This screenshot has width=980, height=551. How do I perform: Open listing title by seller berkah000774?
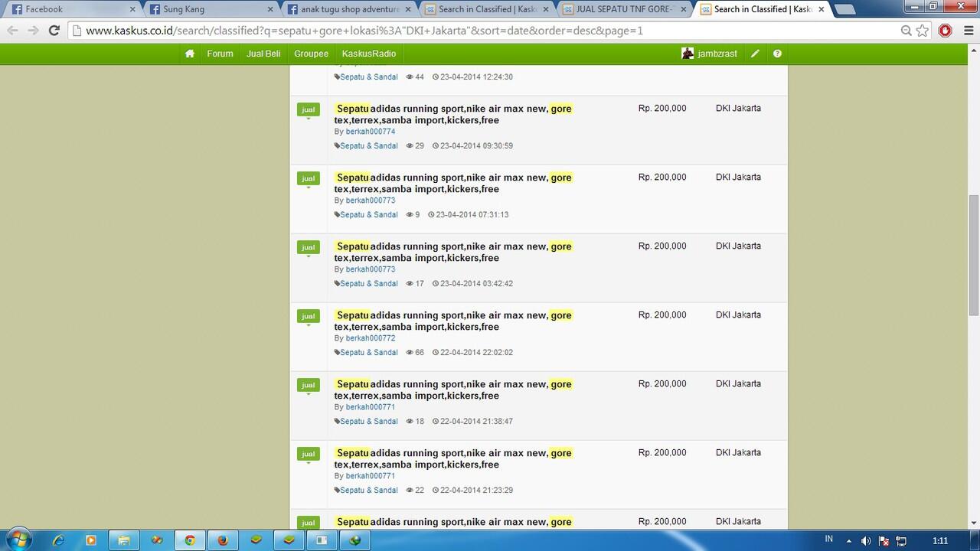(453, 114)
